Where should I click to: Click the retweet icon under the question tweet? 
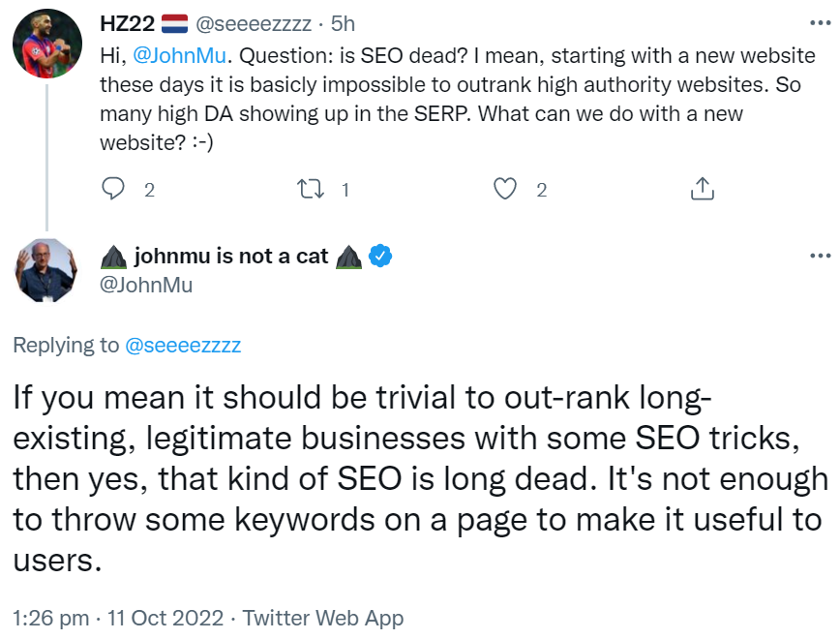(x=312, y=190)
